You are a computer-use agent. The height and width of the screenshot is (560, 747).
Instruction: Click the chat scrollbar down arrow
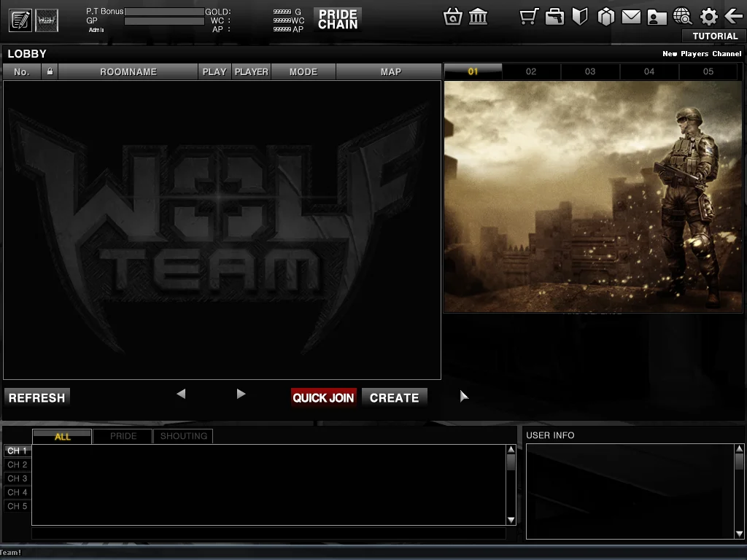511,520
